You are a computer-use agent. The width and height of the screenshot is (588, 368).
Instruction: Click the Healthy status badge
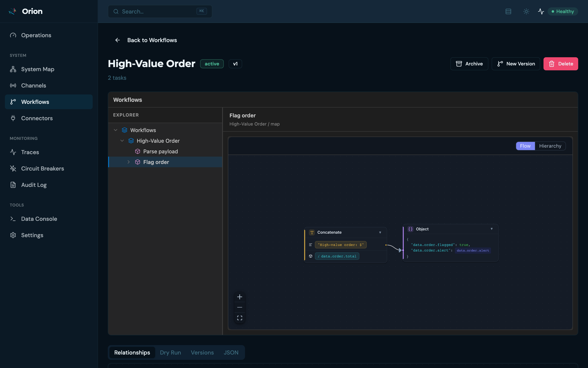point(562,11)
